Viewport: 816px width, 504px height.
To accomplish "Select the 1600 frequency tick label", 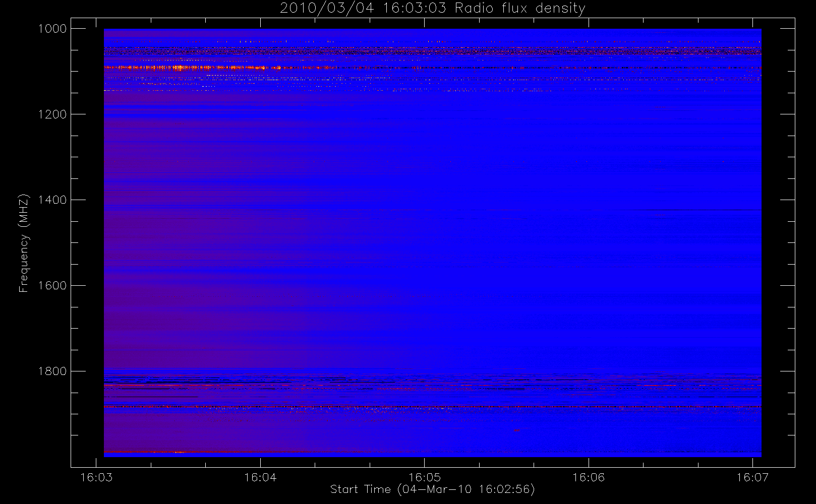I will (x=52, y=286).
